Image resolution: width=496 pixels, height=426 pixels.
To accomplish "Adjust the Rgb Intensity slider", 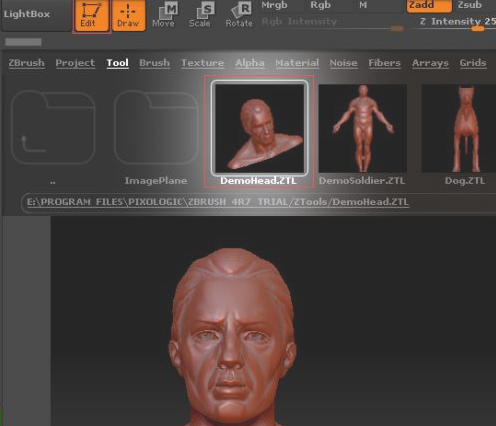I will (x=332, y=24).
